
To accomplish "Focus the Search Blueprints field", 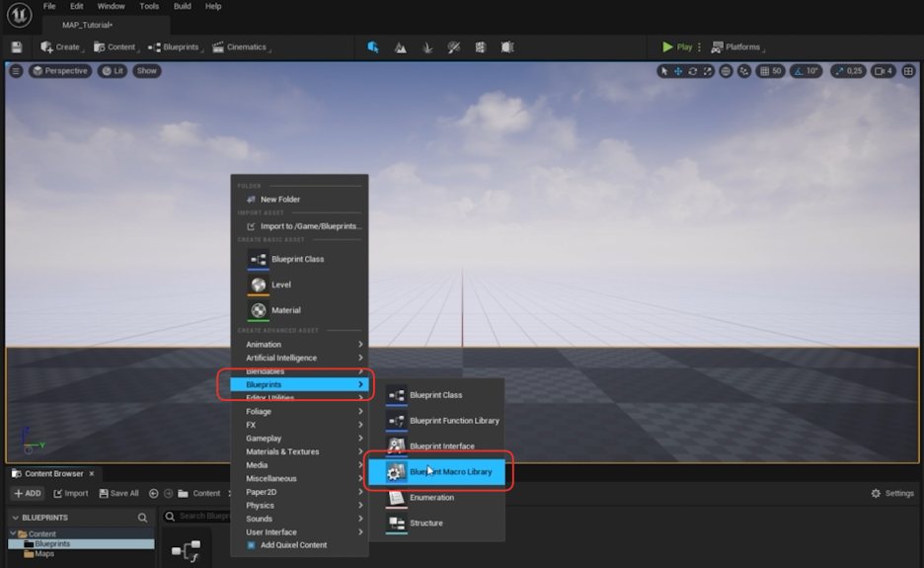I will 196,516.
